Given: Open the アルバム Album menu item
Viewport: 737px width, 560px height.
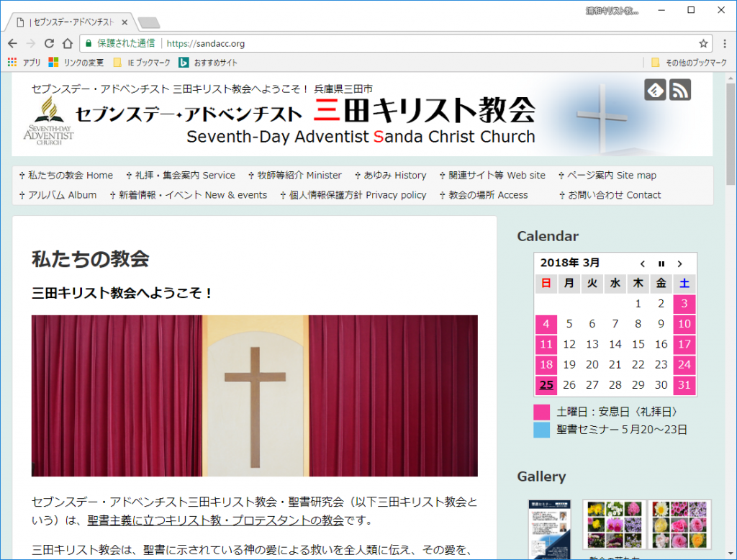Looking at the screenshot, I should (x=58, y=195).
